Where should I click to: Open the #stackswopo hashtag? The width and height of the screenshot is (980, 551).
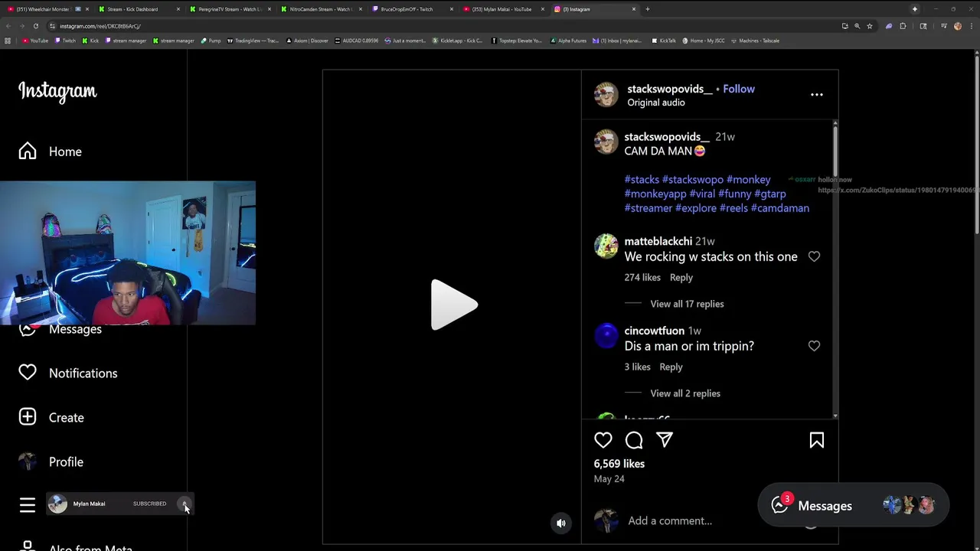(693, 180)
